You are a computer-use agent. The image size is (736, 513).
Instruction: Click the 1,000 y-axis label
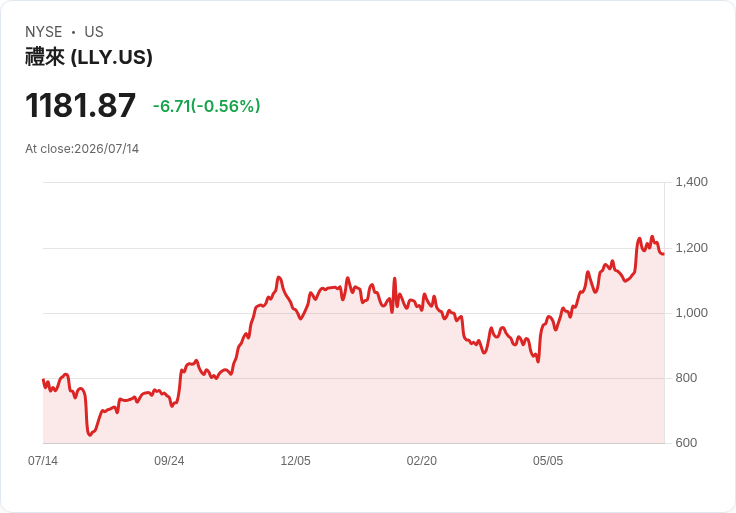[x=691, y=313]
